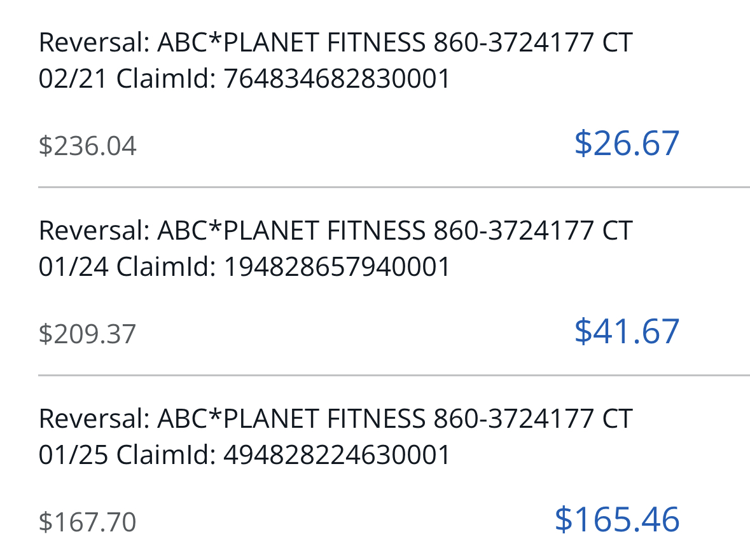The image size is (750, 560).
Task: Click the 01/24 date text
Action: click(x=73, y=267)
